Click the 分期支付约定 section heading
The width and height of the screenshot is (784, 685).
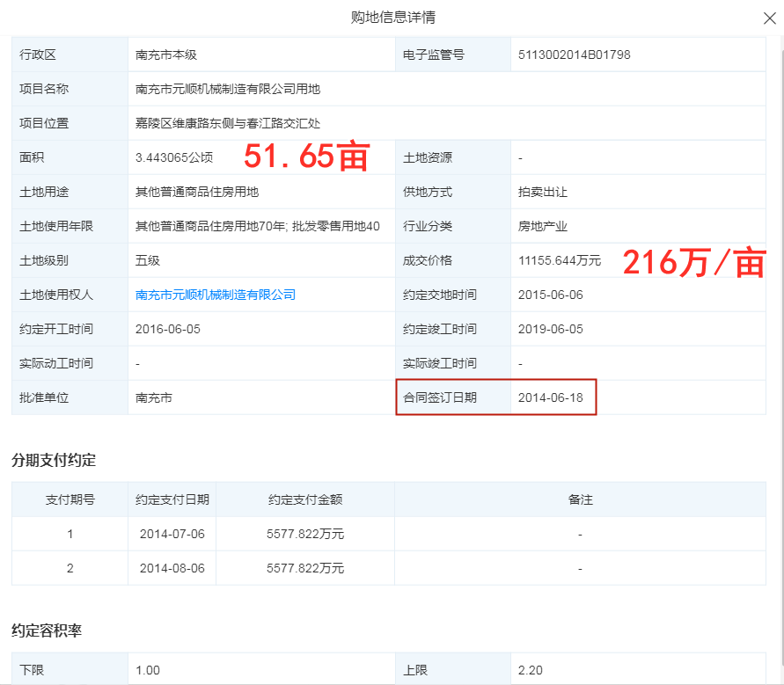pyautogui.click(x=54, y=460)
